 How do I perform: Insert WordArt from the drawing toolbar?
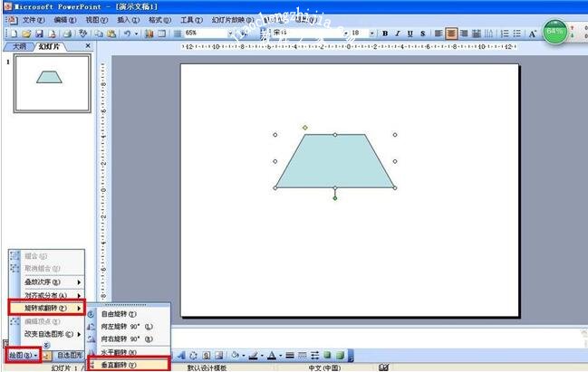coord(181,355)
